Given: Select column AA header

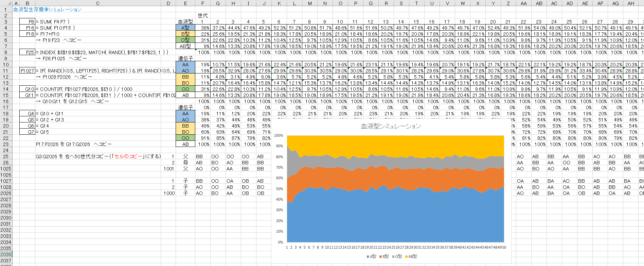Looking at the screenshot, I should pyautogui.click(x=524, y=3).
